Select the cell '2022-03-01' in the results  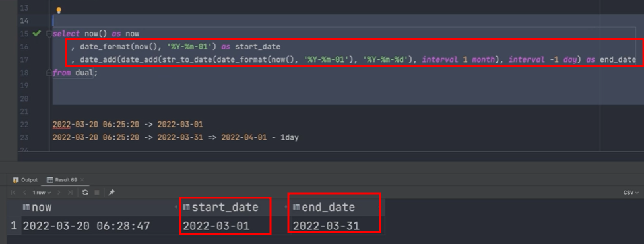coord(216,226)
